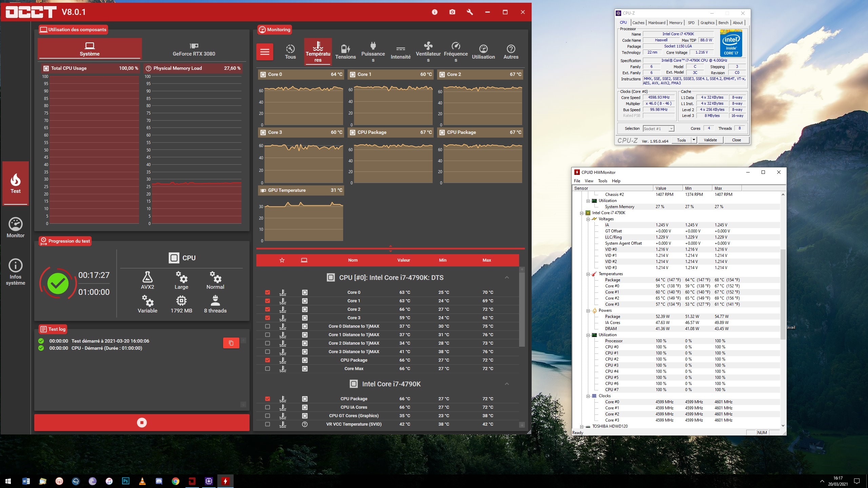Collapse the Intel Core i7-4790K sensor group
This screenshot has width=868, height=488.
507,384
